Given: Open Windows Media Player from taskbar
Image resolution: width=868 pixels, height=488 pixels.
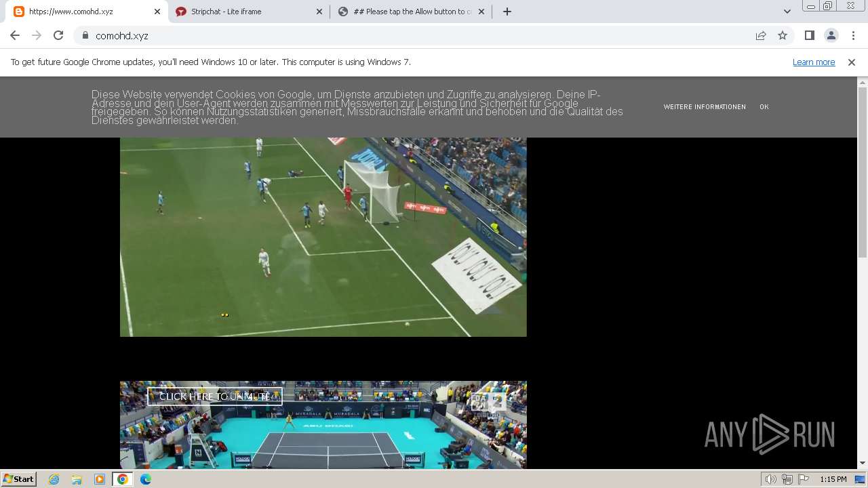Looking at the screenshot, I should click(x=100, y=479).
